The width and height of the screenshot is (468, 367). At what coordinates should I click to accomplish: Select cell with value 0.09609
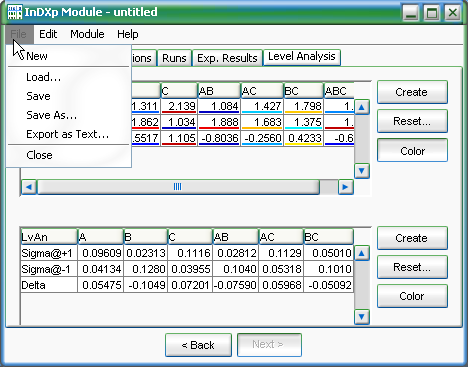click(x=101, y=253)
